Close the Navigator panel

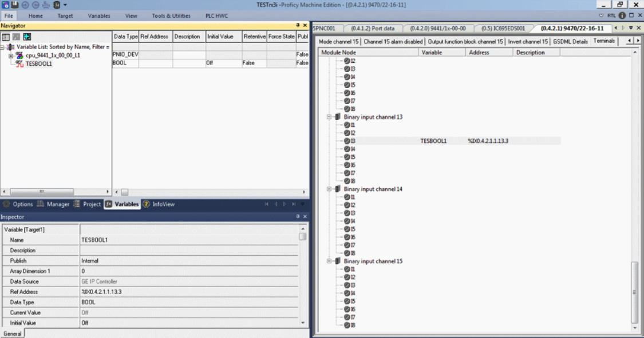305,25
